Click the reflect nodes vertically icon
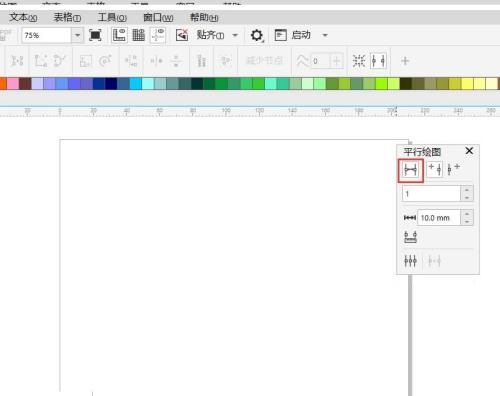 (x=176, y=61)
